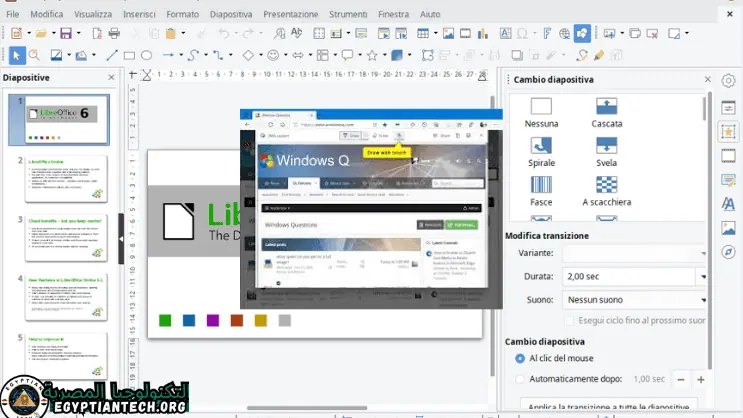Expand the Symbol Shapes dropdown arrow
Image resolution: width=743 pixels, height=418 pixels.
[x=285, y=55]
